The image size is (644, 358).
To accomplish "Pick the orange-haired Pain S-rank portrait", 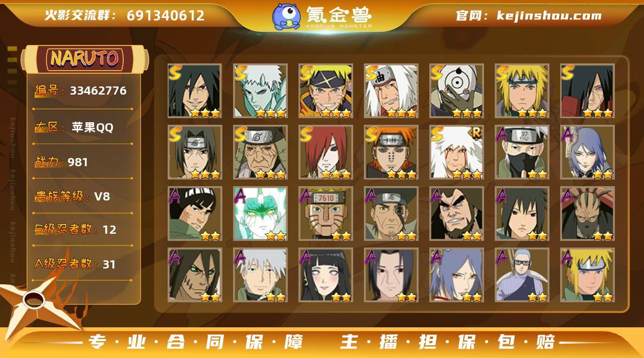I will coord(391,152).
